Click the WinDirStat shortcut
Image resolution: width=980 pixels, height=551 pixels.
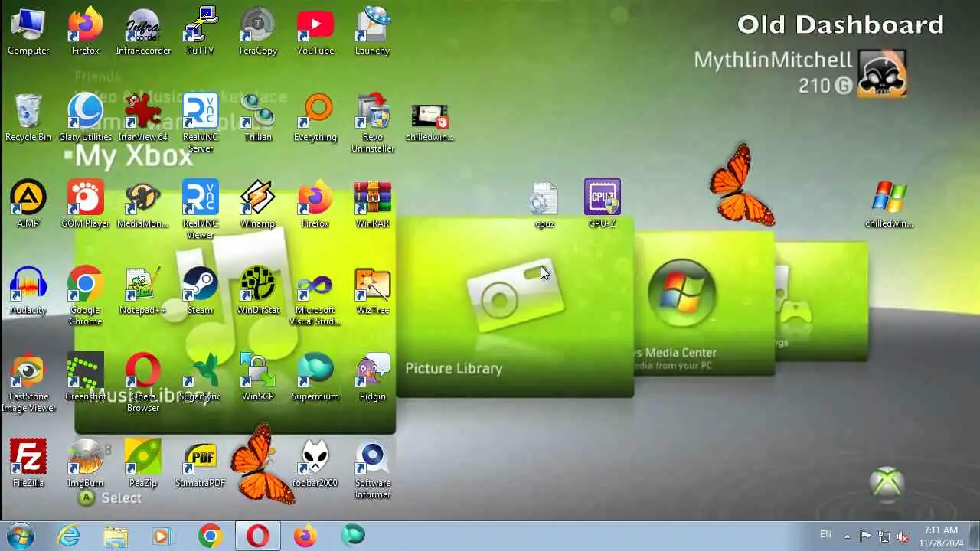tap(258, 292)
